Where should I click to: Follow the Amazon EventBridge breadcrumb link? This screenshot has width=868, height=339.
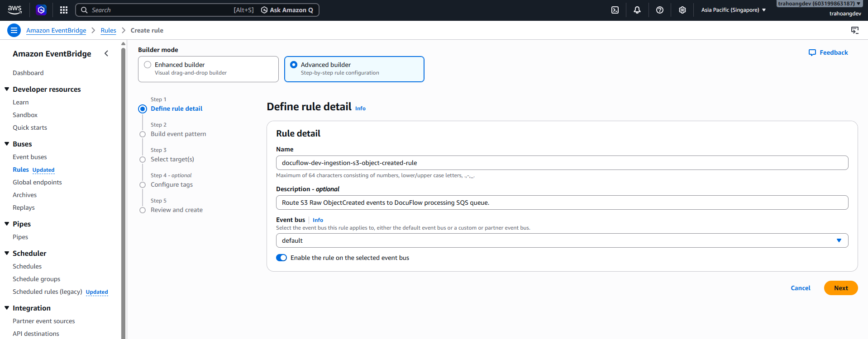click(56, 30)
